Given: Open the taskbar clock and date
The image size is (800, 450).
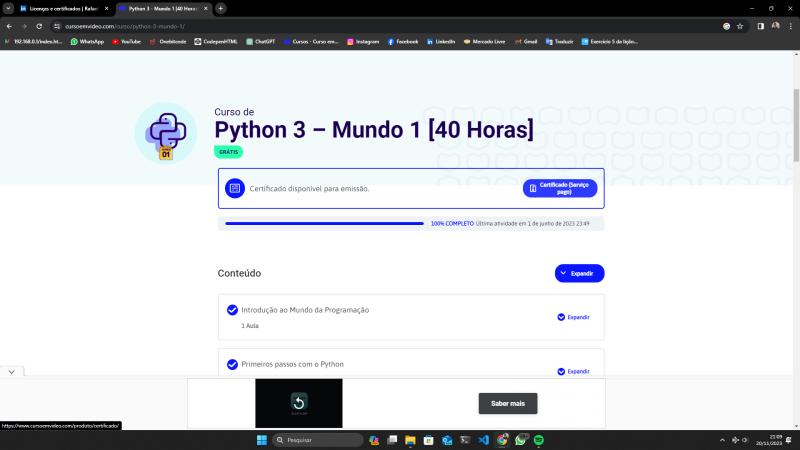Looking at the screenshot, I should 769,440.
